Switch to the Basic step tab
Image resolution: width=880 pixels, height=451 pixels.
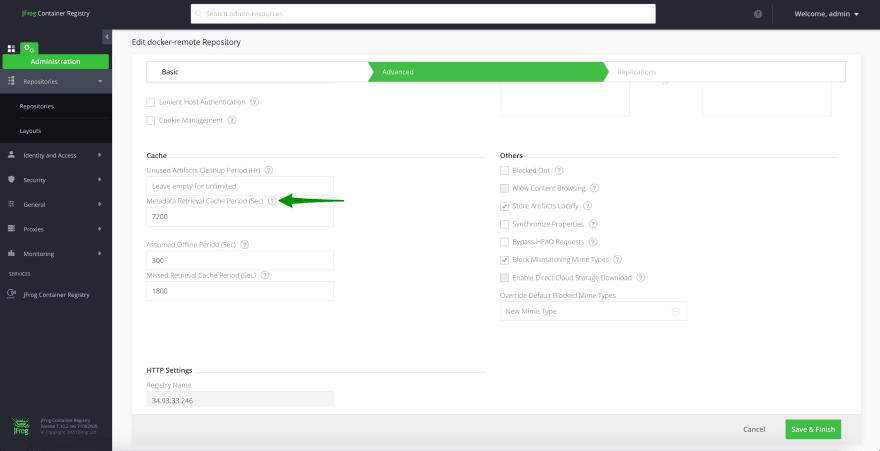point(257,72)
